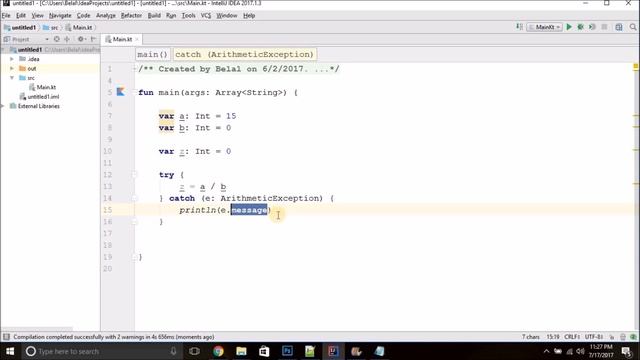Open the Refactor menu
This screenshot has height=360, width=640.
click(x=131, y=16)
